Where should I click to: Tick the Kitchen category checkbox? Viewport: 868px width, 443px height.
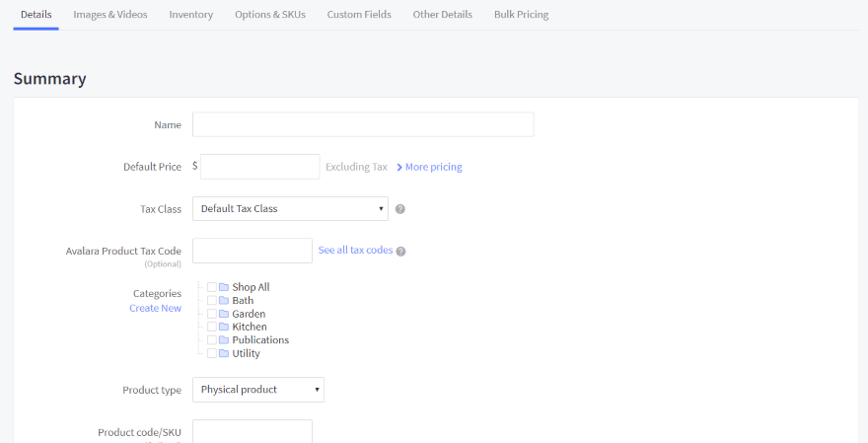click(x=212, y=327)
